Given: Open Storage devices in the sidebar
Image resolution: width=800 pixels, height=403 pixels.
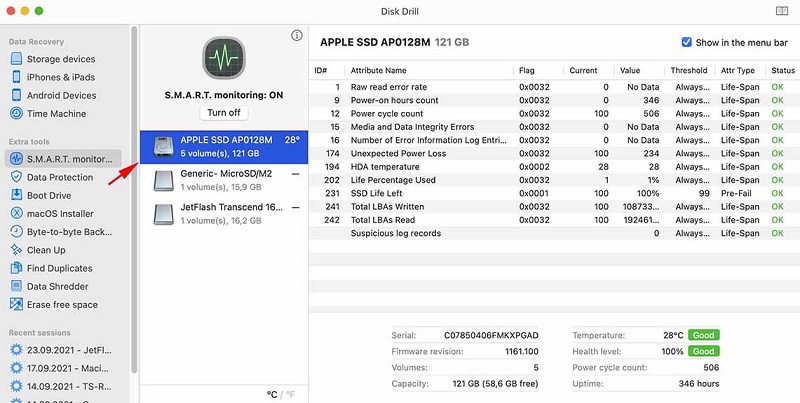Looking at the screenshot, I should [x=61, y=59].
